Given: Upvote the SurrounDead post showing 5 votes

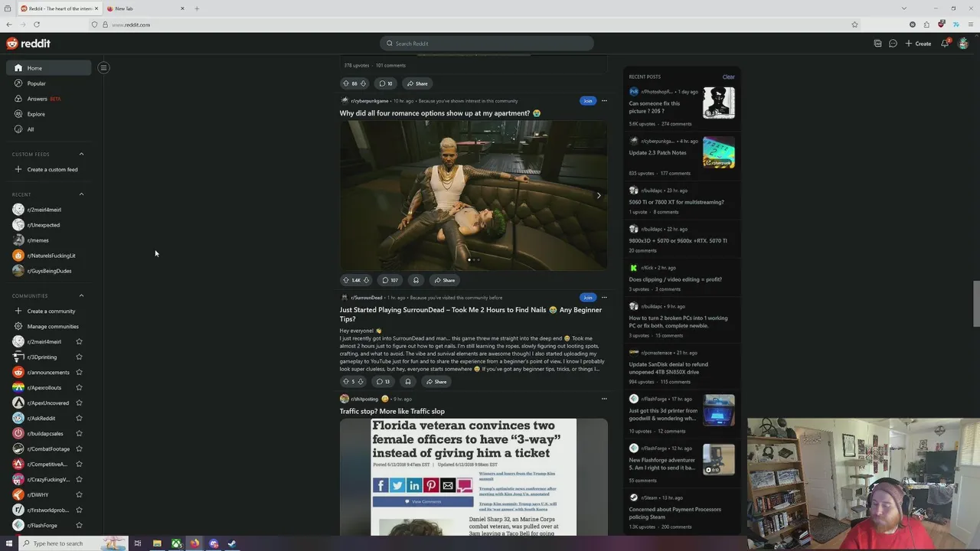Looking at the screenshot, I should coord(345,381).
